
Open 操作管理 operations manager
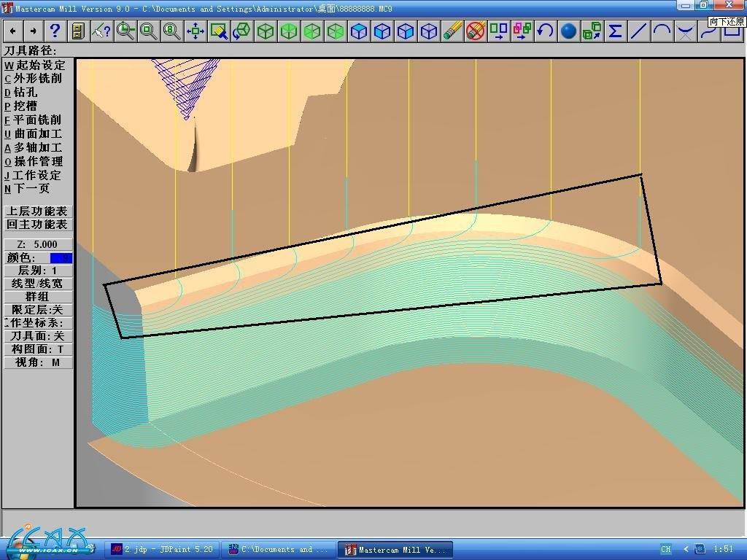pos(34,161)
